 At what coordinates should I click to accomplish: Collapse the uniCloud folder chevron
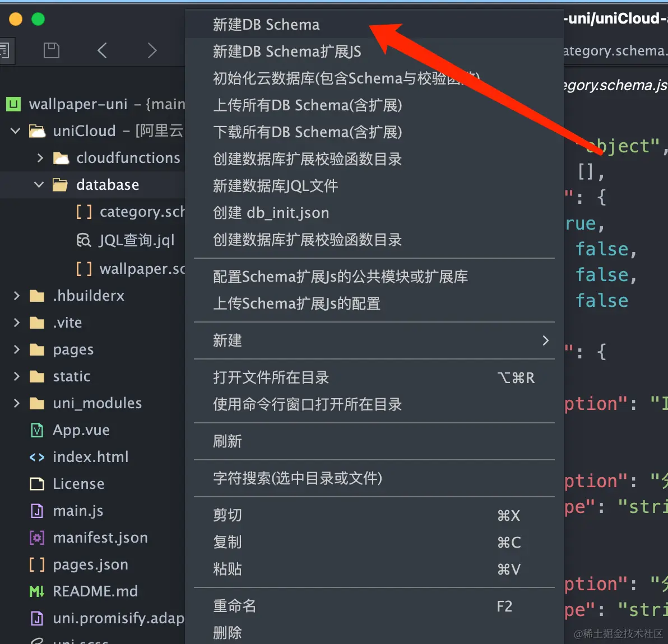point(15,130)
